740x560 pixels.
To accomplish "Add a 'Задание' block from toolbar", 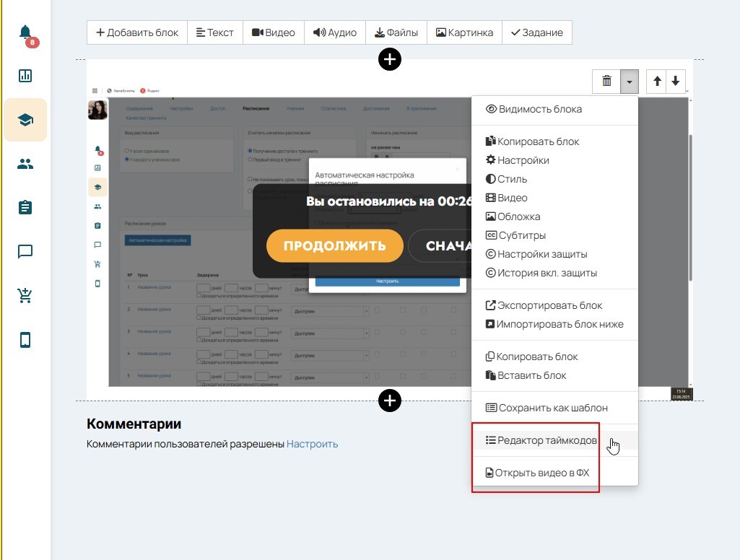I will pos(536,32).
